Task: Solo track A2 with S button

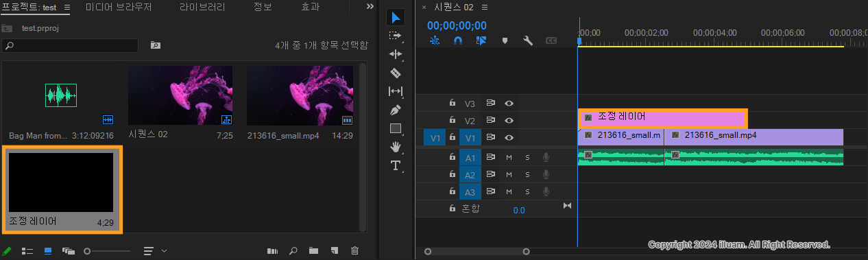Action: 527,174
